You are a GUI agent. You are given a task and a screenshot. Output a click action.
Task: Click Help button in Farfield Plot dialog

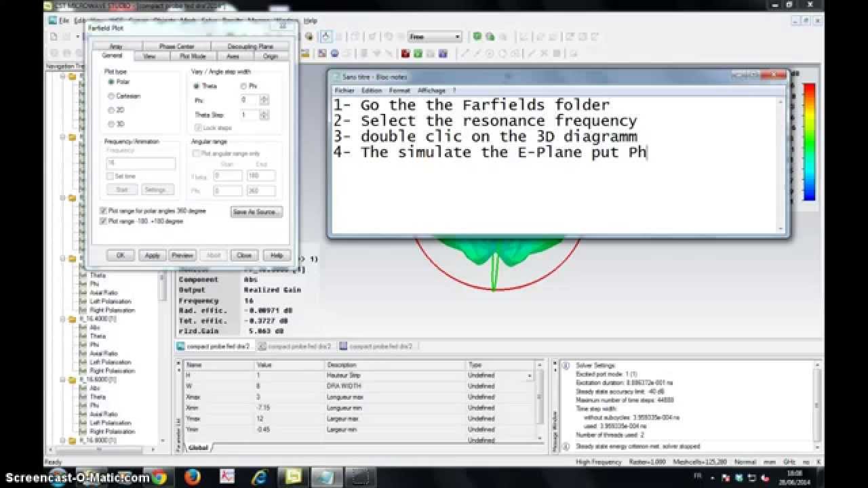(x=277, y=256)
